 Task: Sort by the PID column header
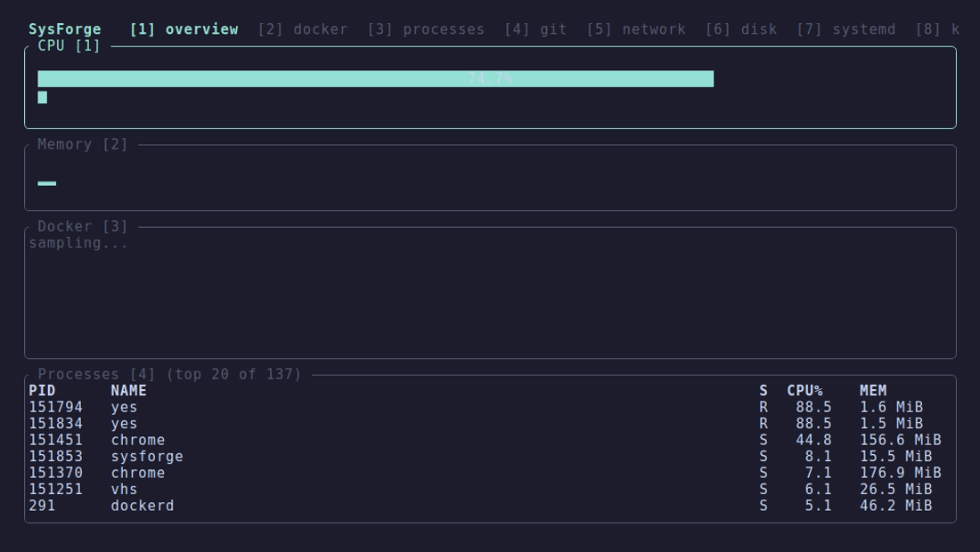[x=42, y=390]
